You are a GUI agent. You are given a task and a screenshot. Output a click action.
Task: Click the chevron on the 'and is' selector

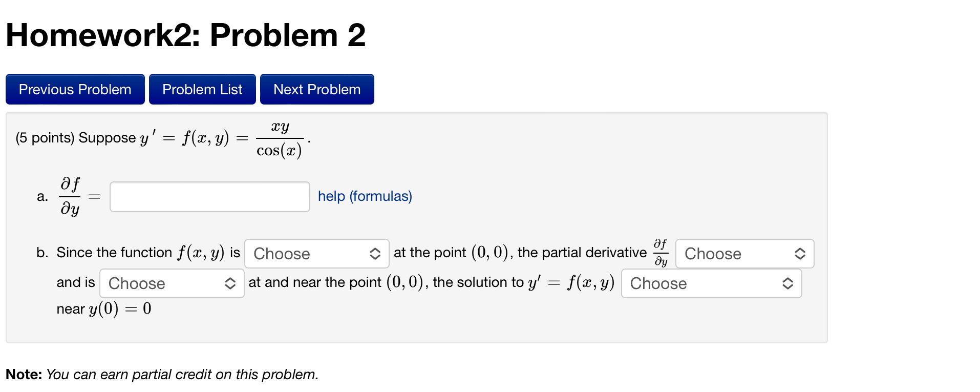230,283
